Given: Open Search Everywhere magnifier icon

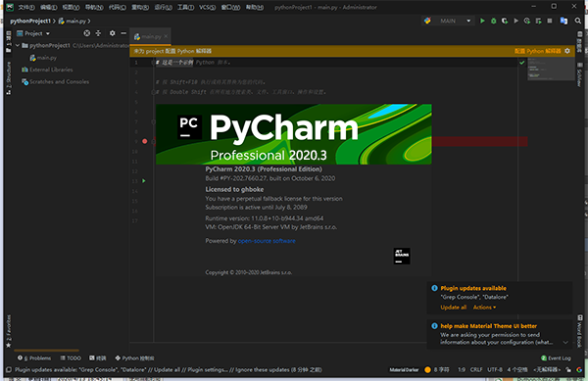Looking at the screenshot, I should click(578, 21).
